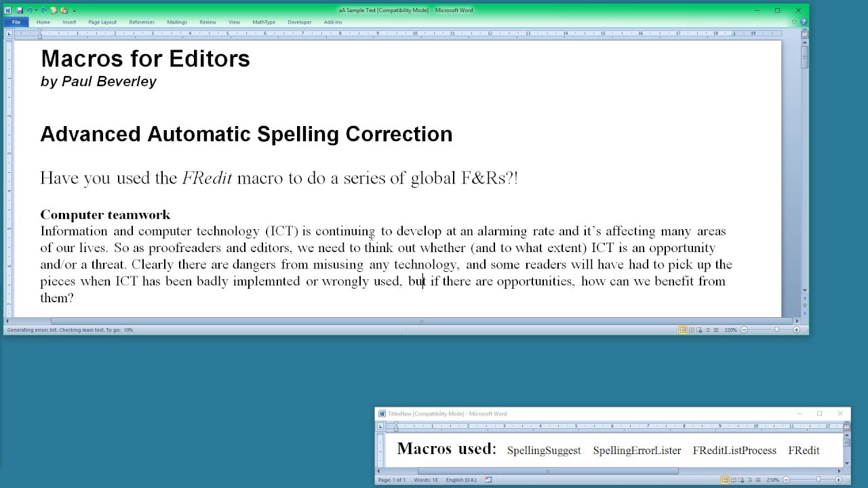Select Full Screen Reading view in TitlesNew window
Image resolution: width=868 pixels, height=488 pixels.
point(733,480)
